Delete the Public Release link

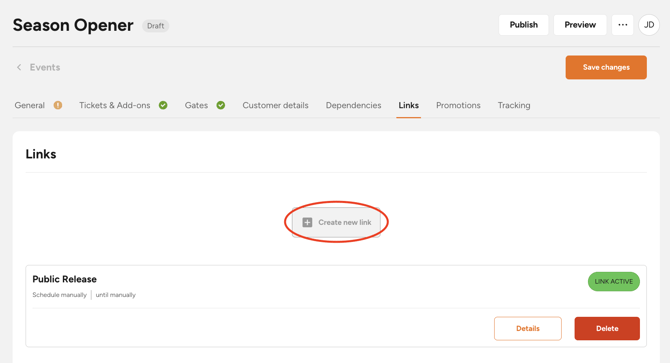(607, 328)
